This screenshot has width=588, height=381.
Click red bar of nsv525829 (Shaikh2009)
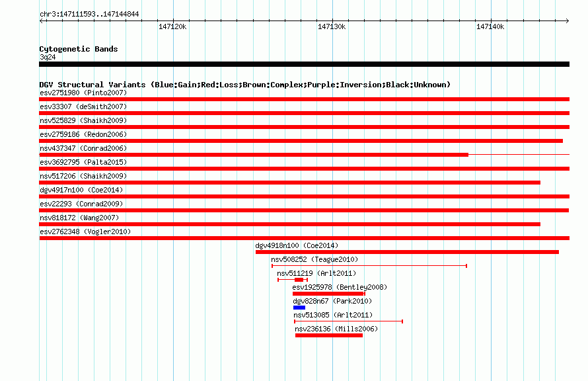point(304,127)
